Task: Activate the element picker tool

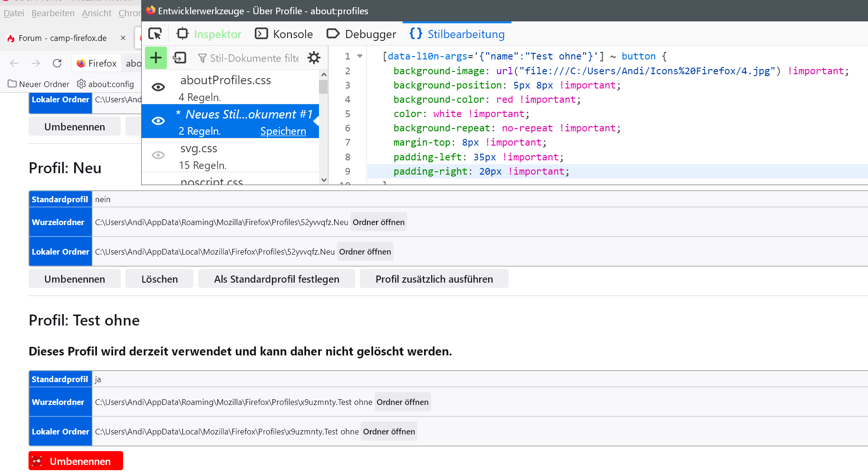Action: tap(155, 34)
